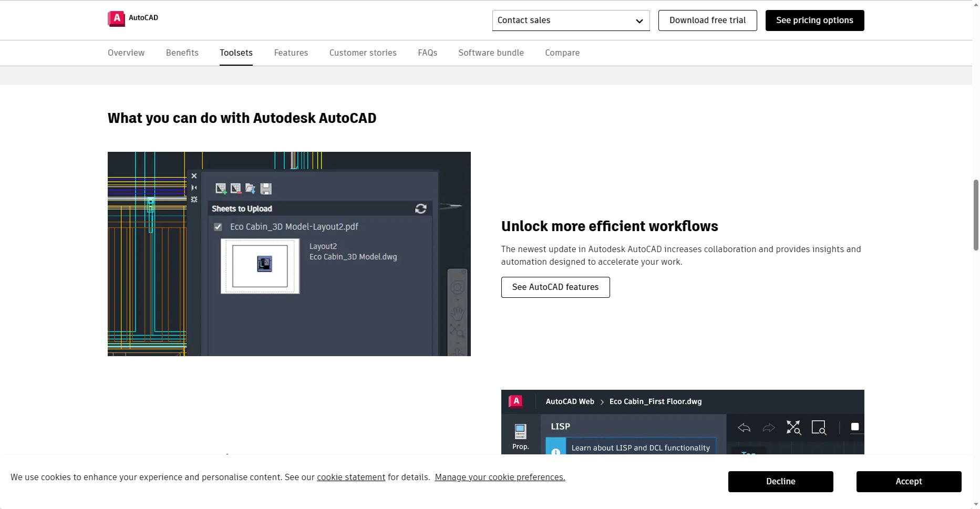Accept the cookies
The image size is (980, 509).
909,482
